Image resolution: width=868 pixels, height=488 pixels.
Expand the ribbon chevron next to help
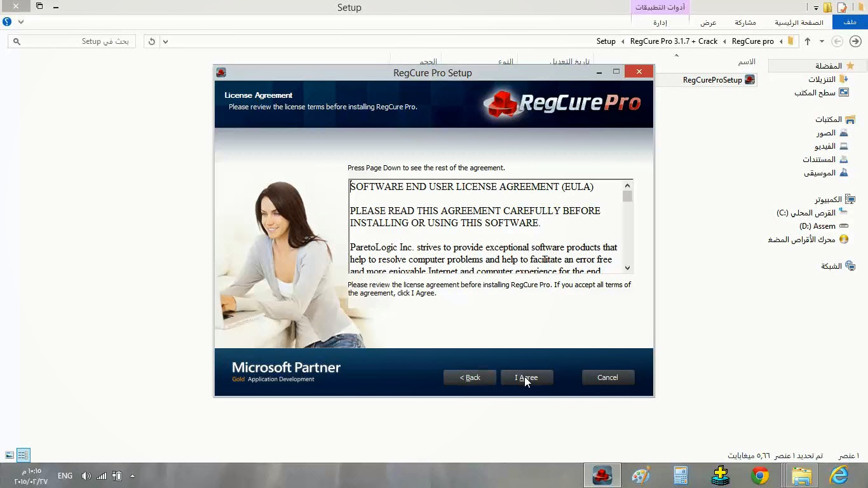pyautogui.click(x=21, y=22)
